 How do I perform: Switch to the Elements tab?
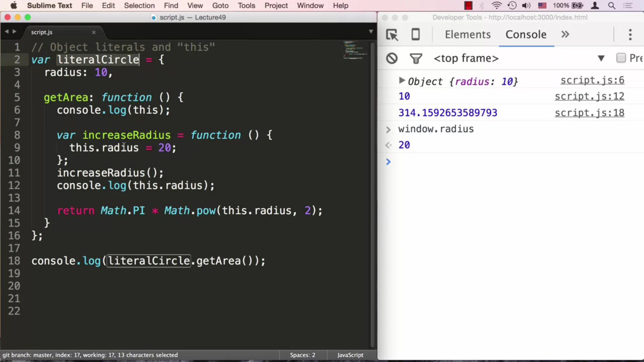468,35
